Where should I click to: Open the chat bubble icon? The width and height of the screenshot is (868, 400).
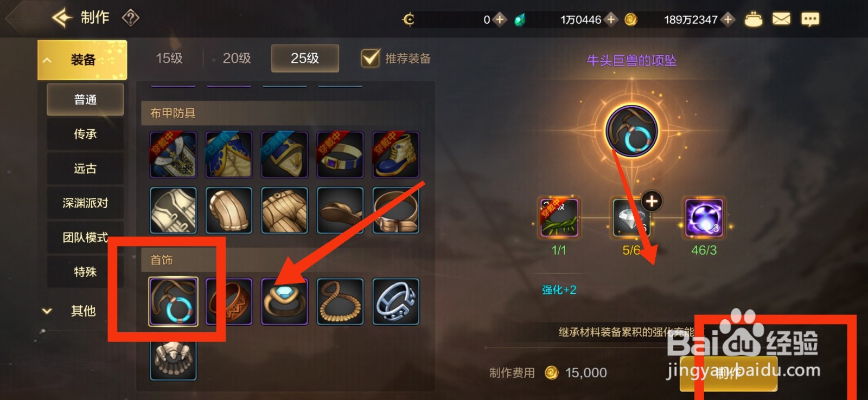coord(810,20)
